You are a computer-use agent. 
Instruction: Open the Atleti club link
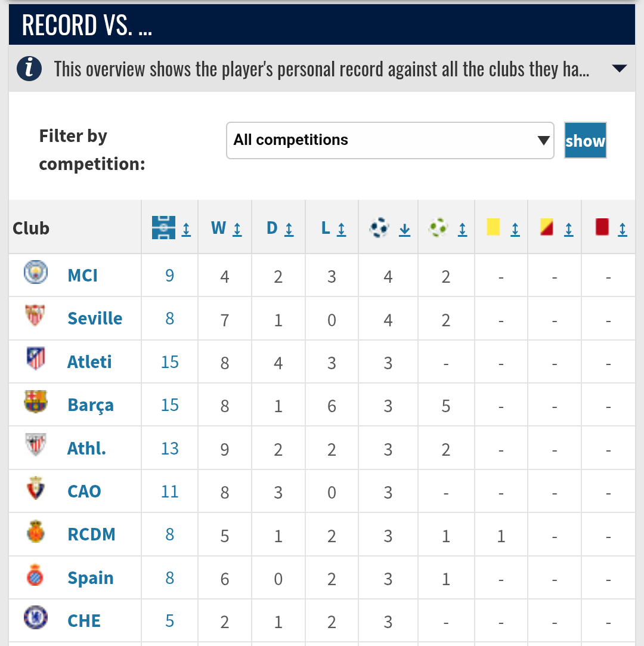(x=89, y=361)
